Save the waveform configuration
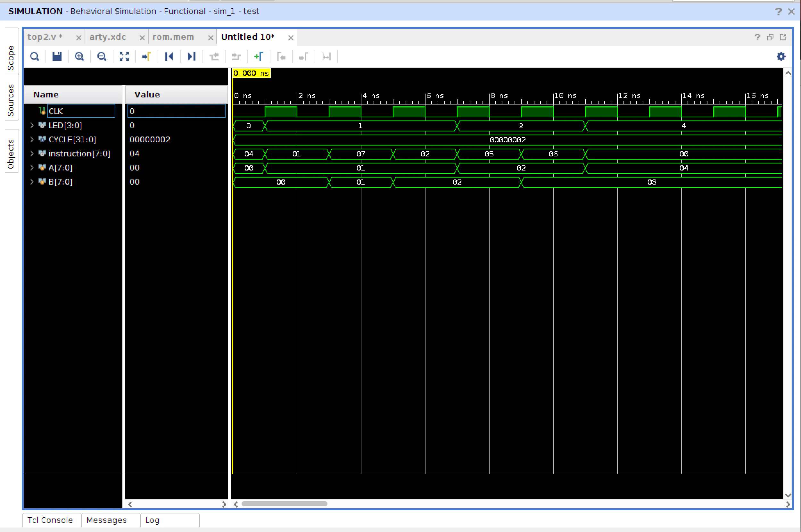Viewport: 801px width, 532px height. pyautogui.click(x=57, y=56)
